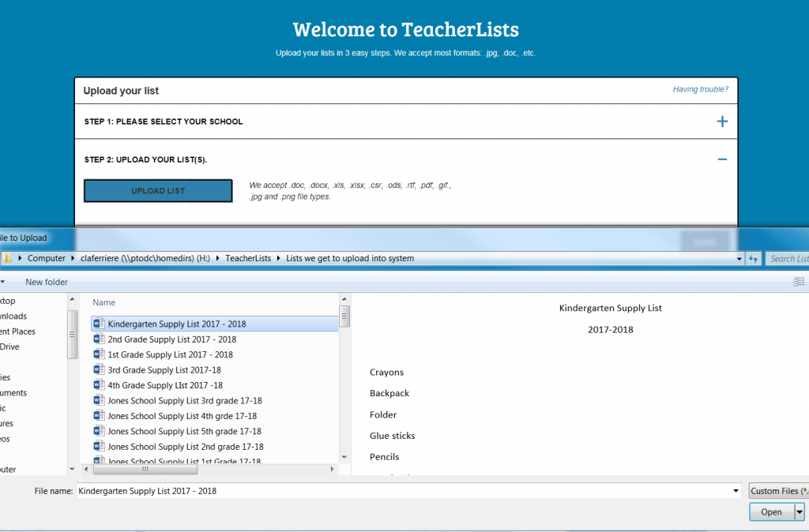Open the Having trouble? link
Viewport: 809px width, 532px height.
click(700, 90)
